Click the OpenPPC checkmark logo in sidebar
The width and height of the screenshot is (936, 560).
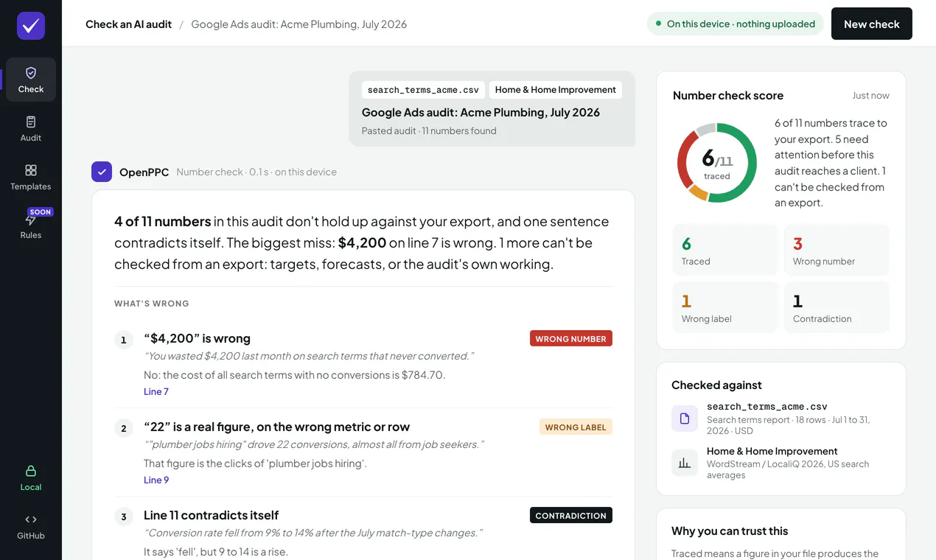coord(31,26)
